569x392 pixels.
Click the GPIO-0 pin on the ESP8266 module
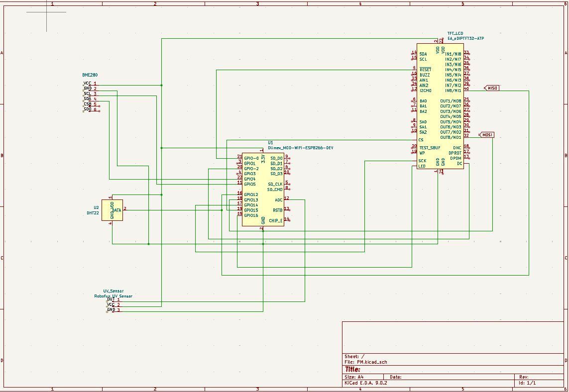click(251, 158)
